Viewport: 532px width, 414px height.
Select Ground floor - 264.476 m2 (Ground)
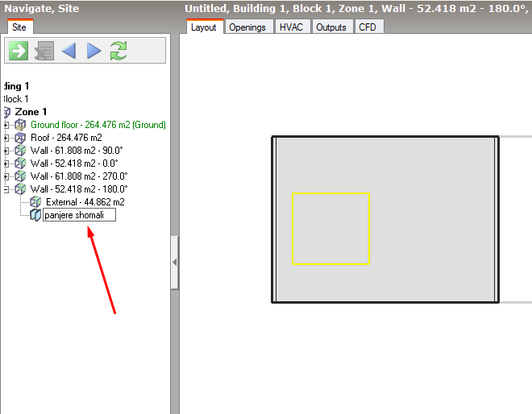(x=98, y=125)
